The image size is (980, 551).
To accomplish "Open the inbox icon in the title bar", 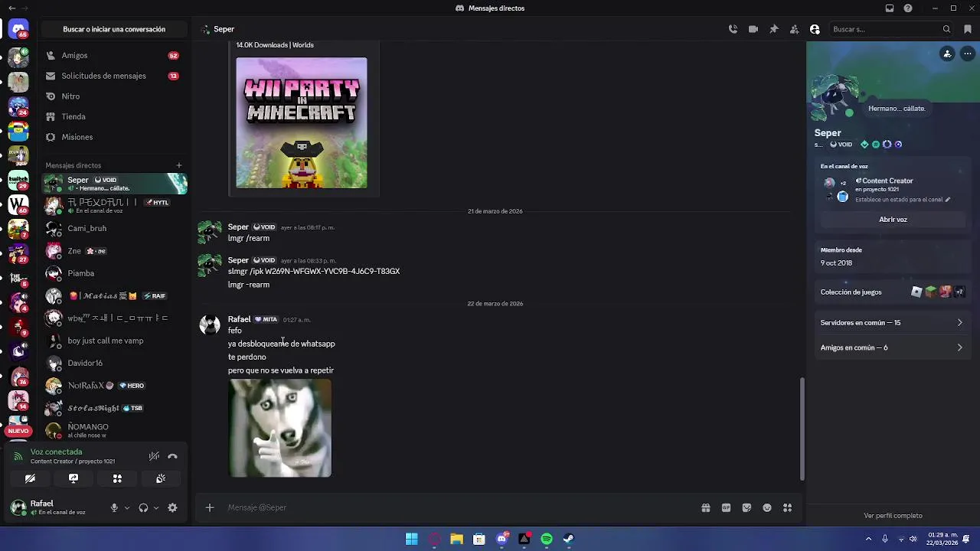I will point(890,8).
